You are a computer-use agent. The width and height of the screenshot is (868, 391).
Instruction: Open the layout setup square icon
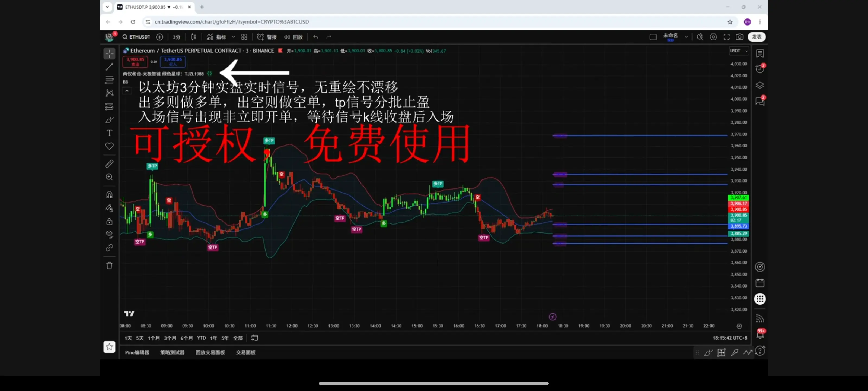[x=653, y=37]
